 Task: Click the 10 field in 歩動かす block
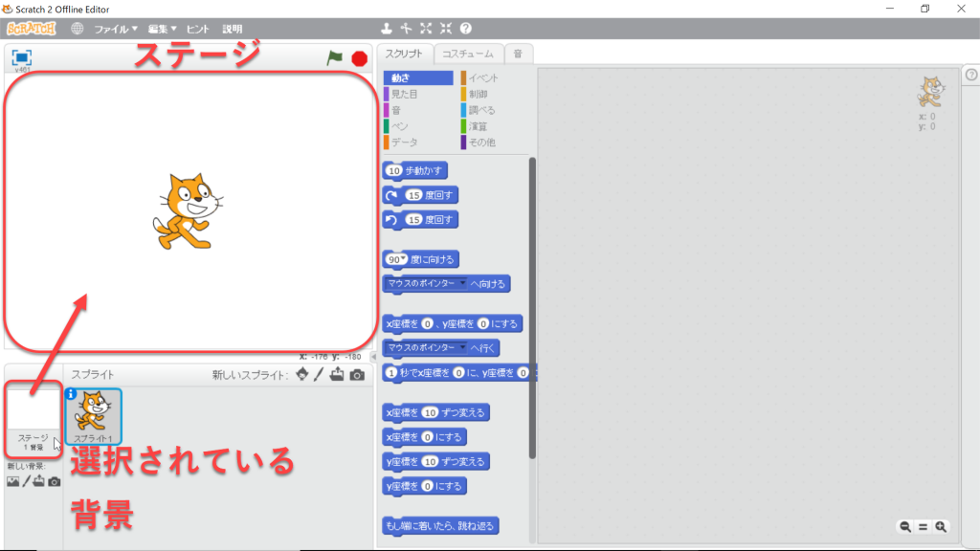[x=393, y=170]
